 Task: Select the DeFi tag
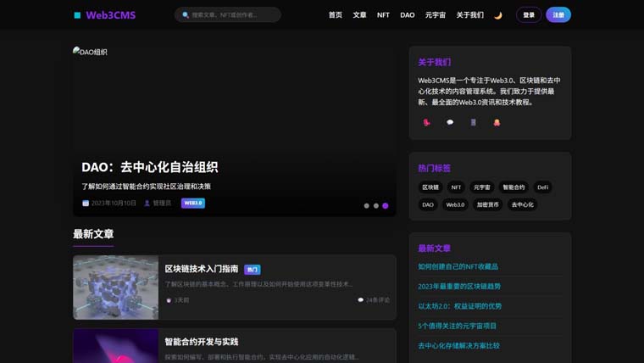point(542,187)
